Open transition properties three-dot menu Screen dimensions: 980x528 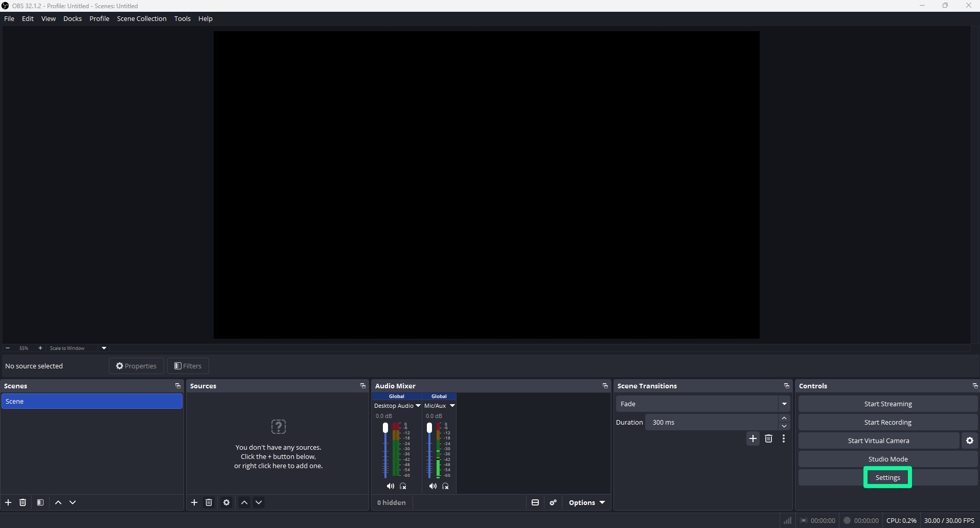[x=784, y=438]
